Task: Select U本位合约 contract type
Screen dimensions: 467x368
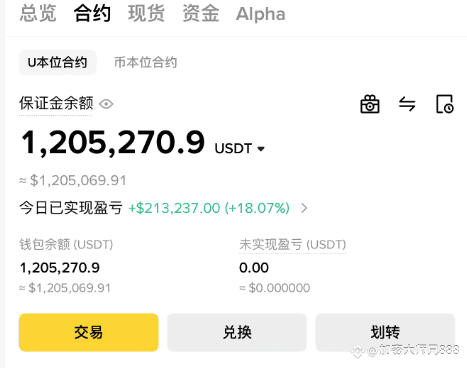Action: (x=58, y=62)
